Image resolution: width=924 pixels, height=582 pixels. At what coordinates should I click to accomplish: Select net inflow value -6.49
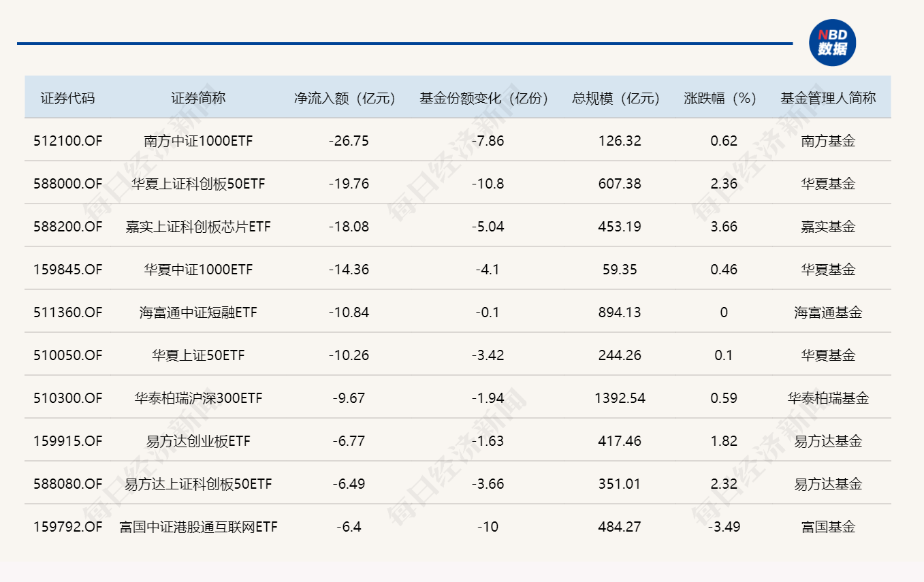click(349, 484)
